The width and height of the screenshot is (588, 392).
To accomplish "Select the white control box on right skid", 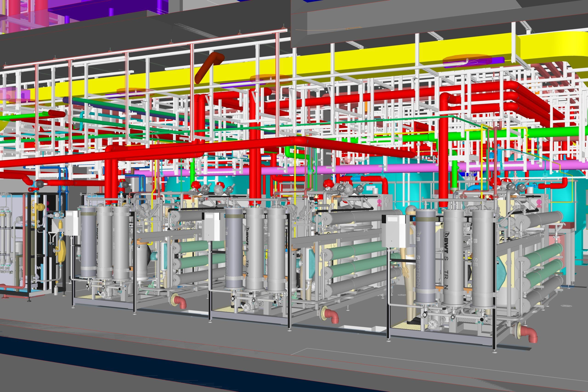I will [x=394, y=230].
